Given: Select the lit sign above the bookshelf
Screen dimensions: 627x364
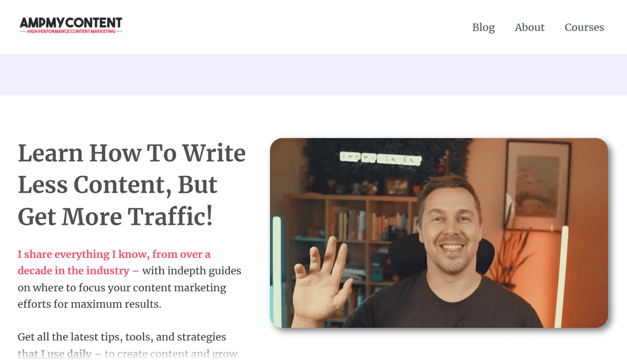Looking at the screenshot, I should point(381,158).
